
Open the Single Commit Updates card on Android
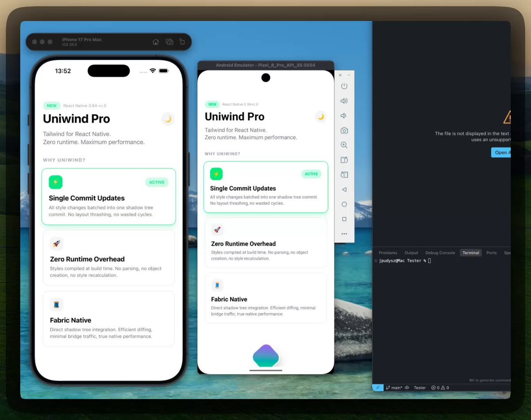click(265, 187)
